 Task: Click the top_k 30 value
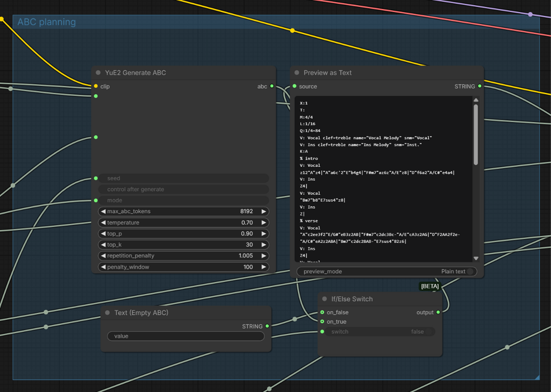tap(250, 245)
